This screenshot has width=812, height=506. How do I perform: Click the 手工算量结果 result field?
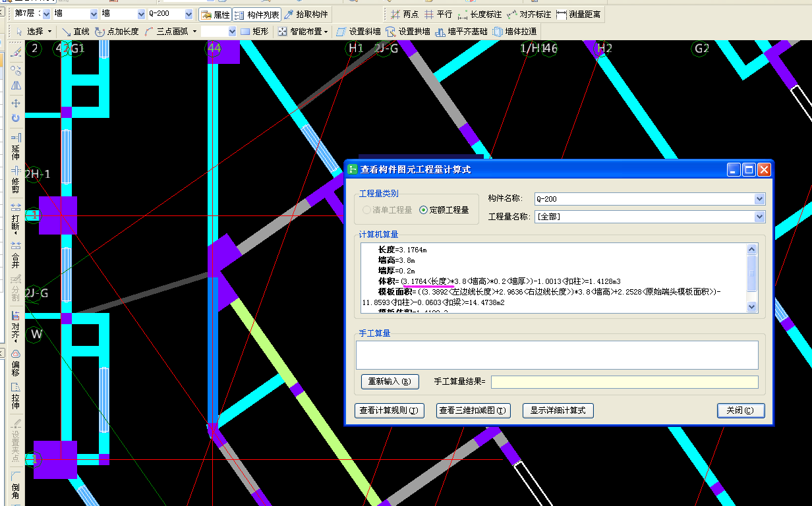(625, 382)
